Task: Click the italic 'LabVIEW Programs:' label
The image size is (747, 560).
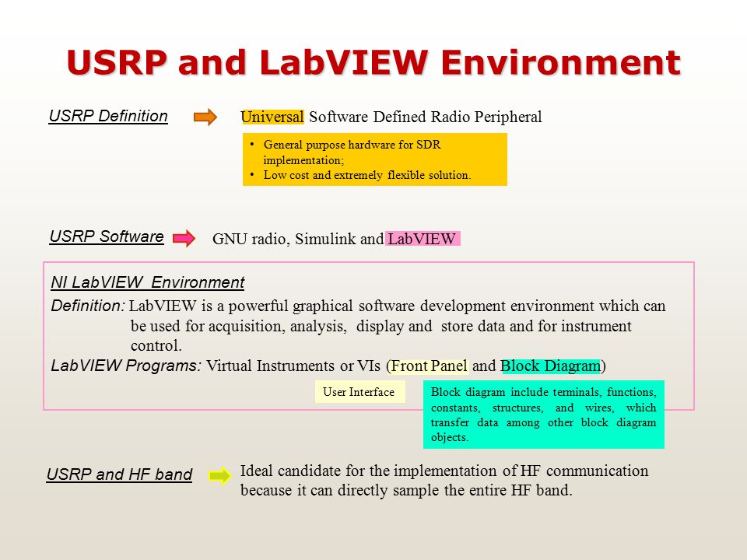Action: [x=126, y=366]
